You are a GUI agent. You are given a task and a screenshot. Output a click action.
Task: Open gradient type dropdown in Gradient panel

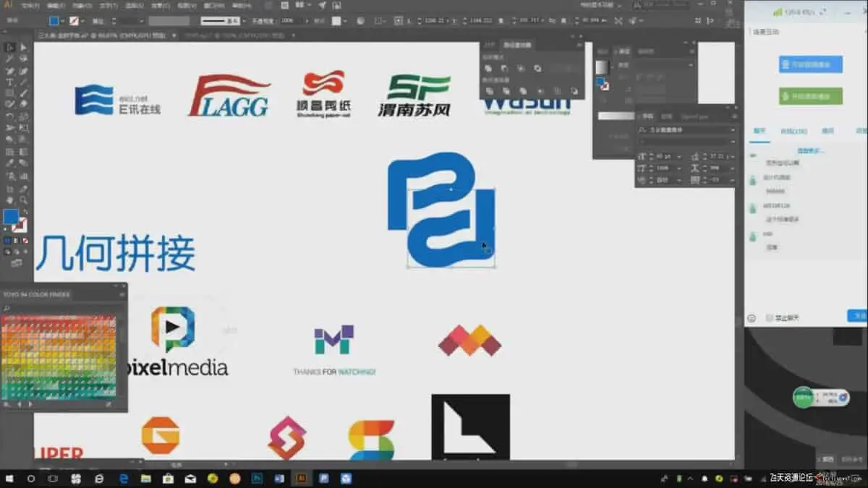coord(691,65)
